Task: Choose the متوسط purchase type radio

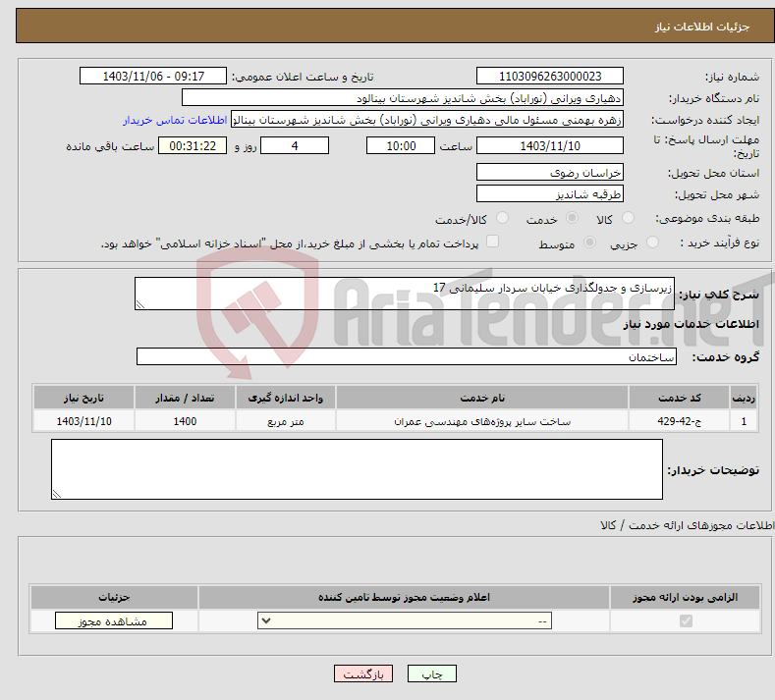Action: click(x=589, y=242)
